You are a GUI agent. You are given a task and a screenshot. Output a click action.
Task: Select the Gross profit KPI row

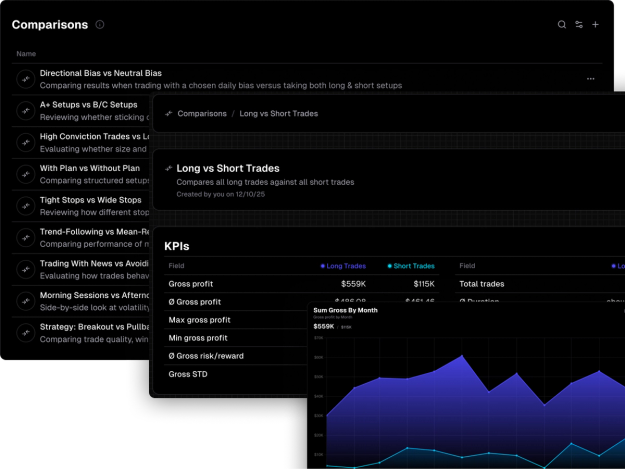301,284
